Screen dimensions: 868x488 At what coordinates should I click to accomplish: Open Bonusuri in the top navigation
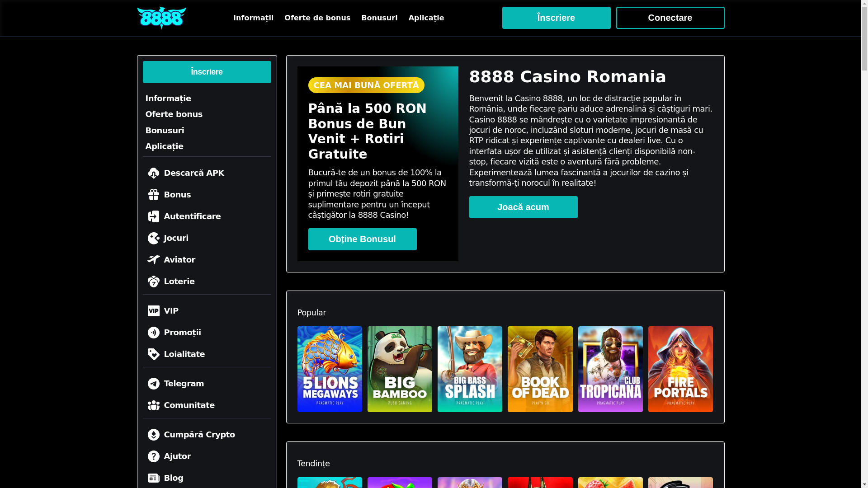379,18
